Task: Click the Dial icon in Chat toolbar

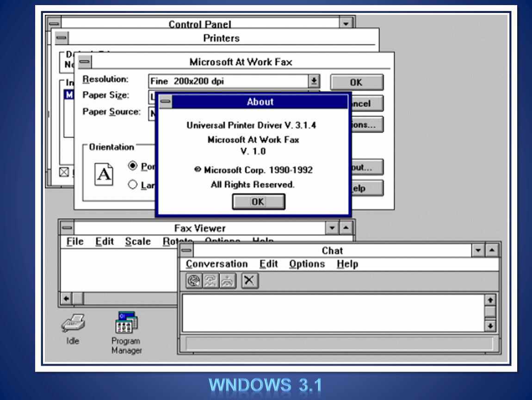Action: (x=194, y=281)
